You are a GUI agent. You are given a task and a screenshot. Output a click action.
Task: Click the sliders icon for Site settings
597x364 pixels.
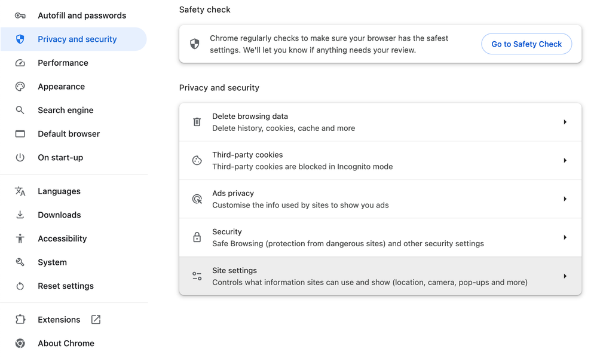(197, 276)
